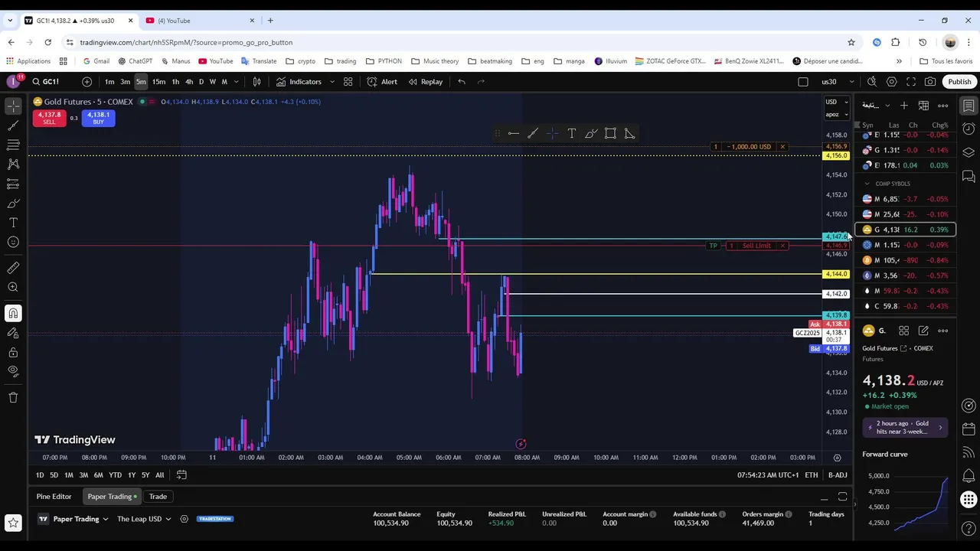Expand the time interval dropdown chevron
The image size is (980, 551).
pos(236,82)
